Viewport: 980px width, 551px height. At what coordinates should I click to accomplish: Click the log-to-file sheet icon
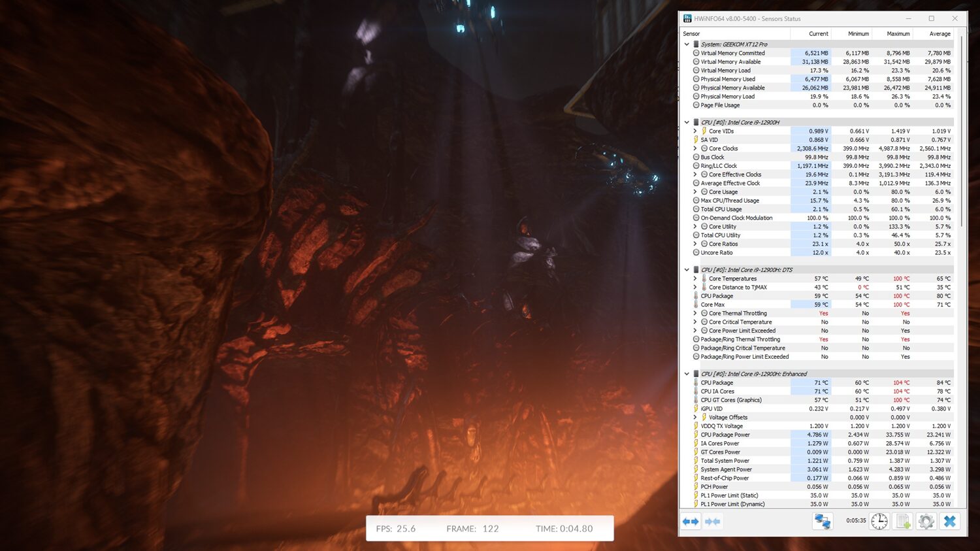tap(903, 522)
